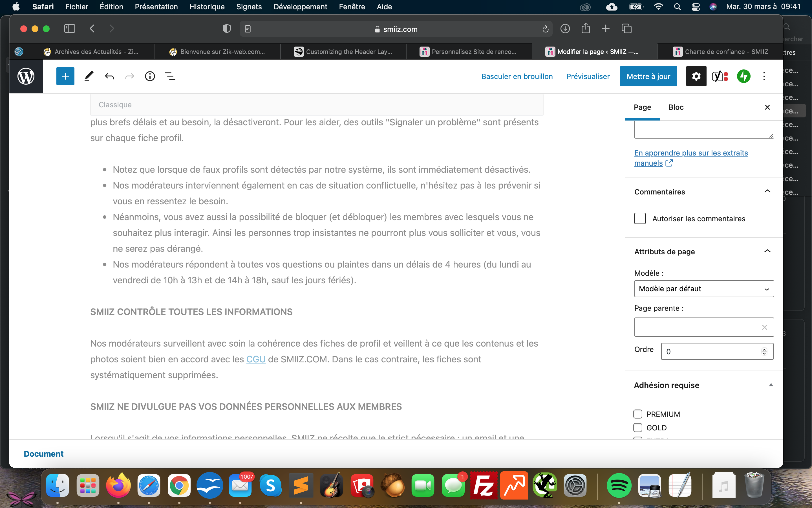Open the Jetpack green lightning icon
This screenshot has width=812, height=508.
tap(743, 76)
